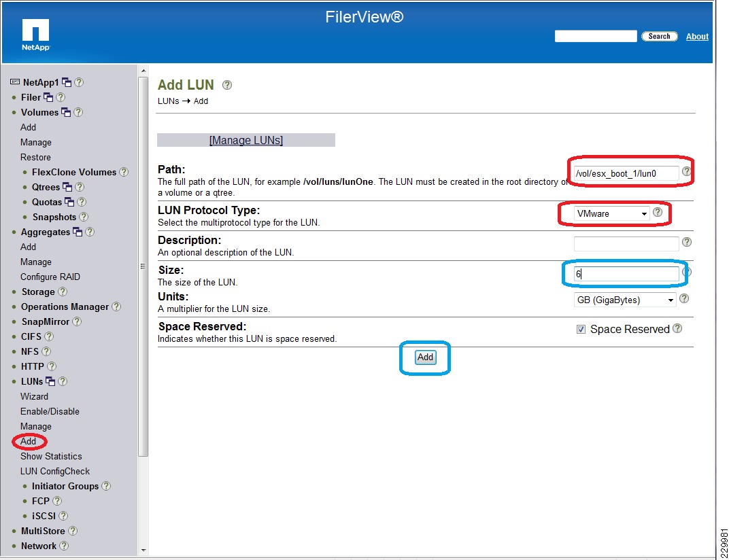729x560 pixels.
Task: Show help for Initiator Groups
Action: (106, 486)
